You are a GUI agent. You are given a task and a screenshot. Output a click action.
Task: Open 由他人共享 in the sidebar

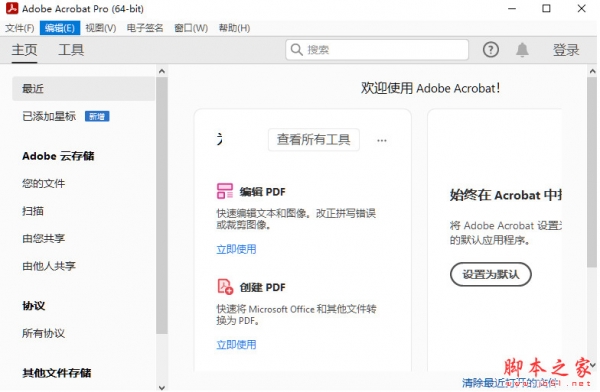click(49, 266)
